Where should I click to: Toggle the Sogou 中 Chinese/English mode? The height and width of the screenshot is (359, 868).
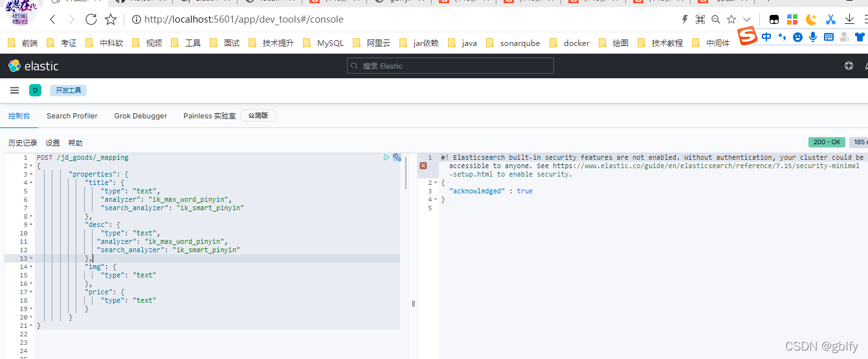pos(766,37)
